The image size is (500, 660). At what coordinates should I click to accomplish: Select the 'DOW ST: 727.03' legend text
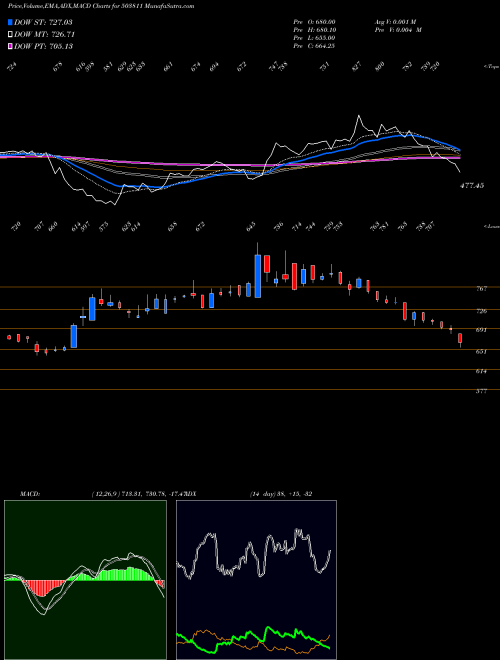tap(43, 22)
